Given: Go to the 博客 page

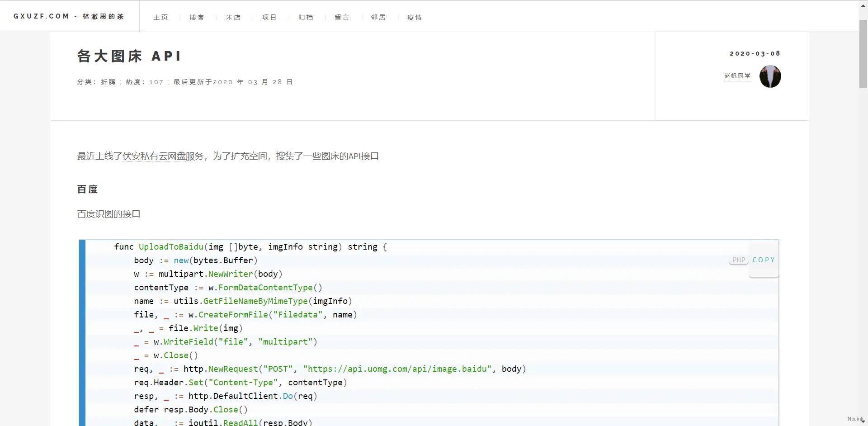Looking at the screenshot, I should [x=197, y=17].
